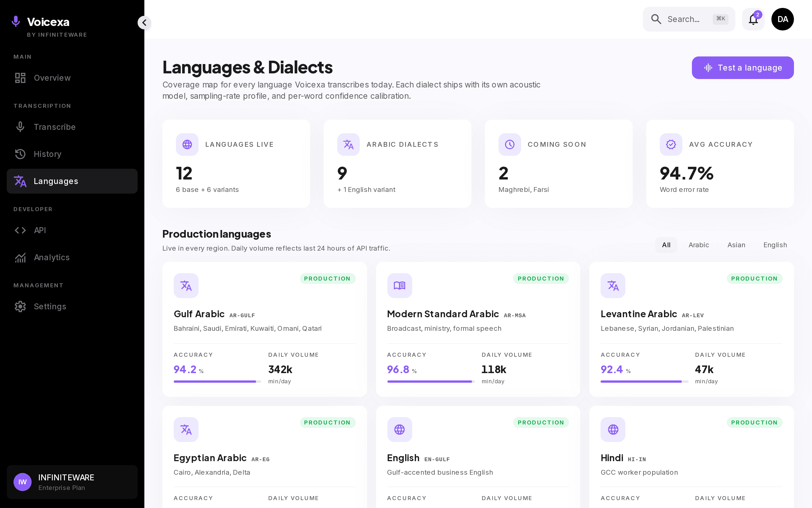
Task: Open the Hindi card title
Action: click(x=612, y=457)
